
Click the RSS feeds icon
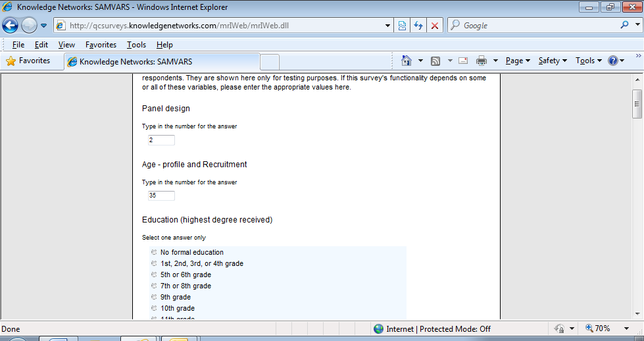click(435, 61)
